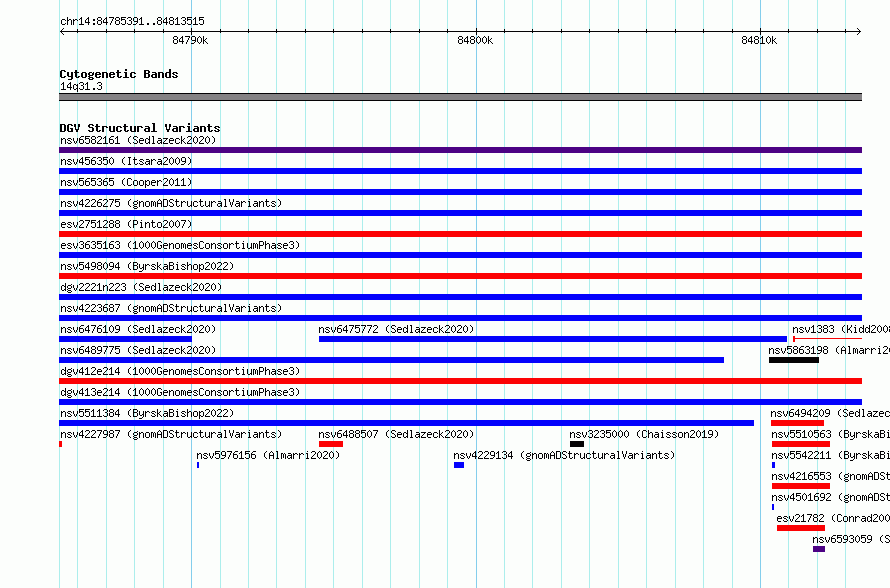The image size is (890, 588).
Task: Select the 14q31.3 band label
Action: 81,86
